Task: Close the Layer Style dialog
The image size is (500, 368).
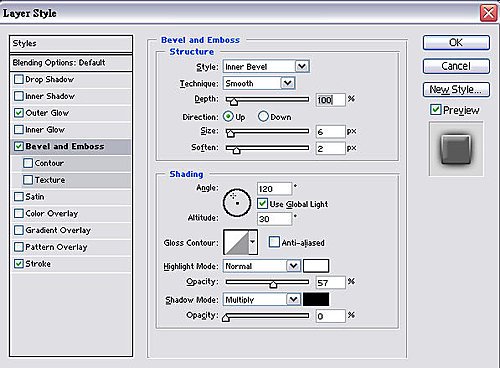Action: [x=489, y=13]
